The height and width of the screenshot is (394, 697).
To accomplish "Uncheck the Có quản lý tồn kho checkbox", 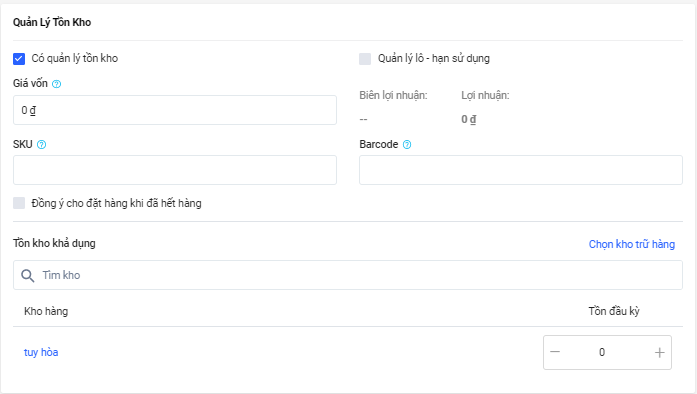I will tap(19, 59).
